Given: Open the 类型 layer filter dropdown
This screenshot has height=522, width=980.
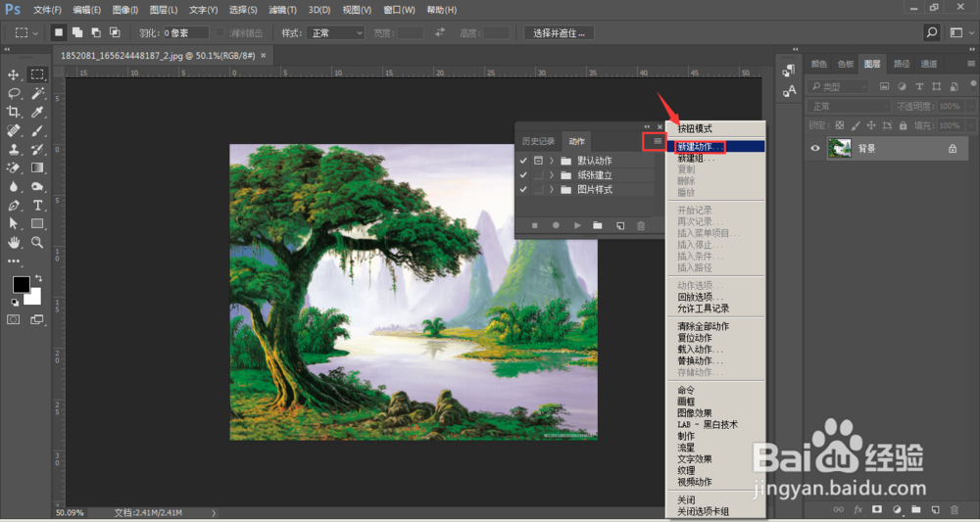Looking at the screenshot, I should click(x=838, y=87).
